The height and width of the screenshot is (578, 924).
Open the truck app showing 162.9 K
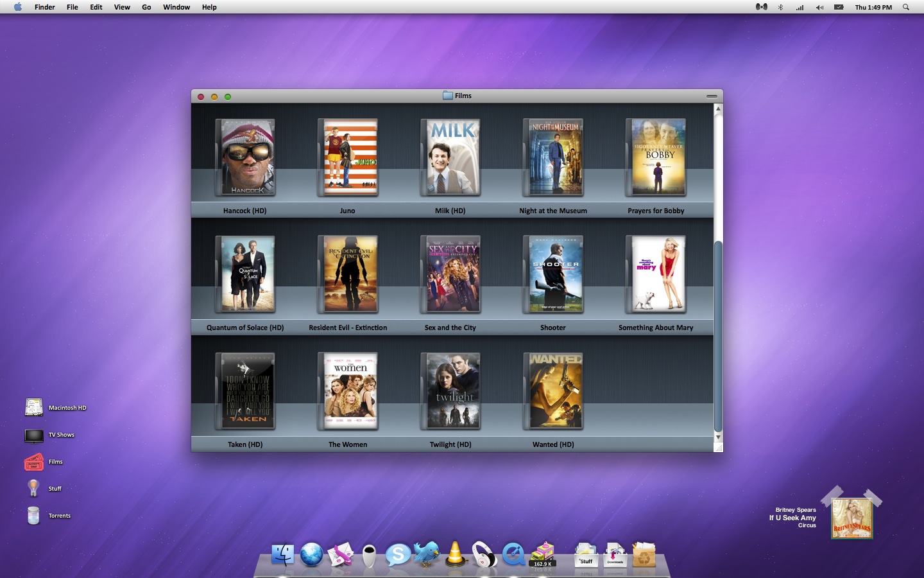coord(543,554)
